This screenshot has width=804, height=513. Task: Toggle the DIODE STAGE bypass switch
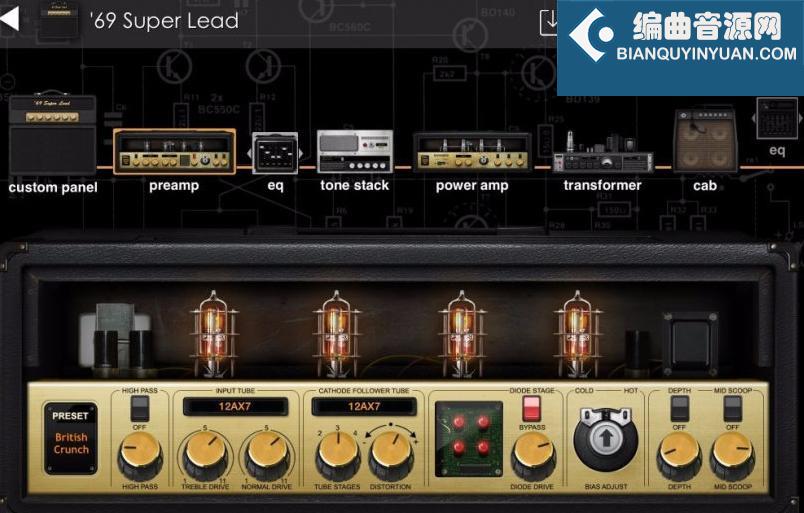[x=532, y=409]
